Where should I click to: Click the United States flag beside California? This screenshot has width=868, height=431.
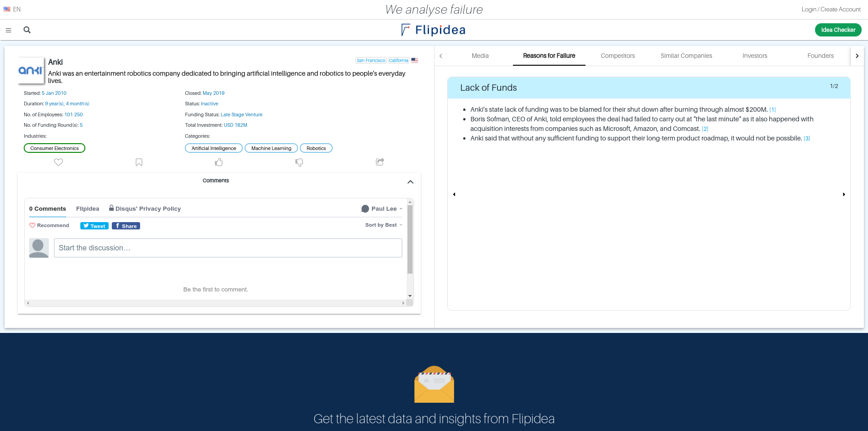pyautogui.click(x=414, y=60)
